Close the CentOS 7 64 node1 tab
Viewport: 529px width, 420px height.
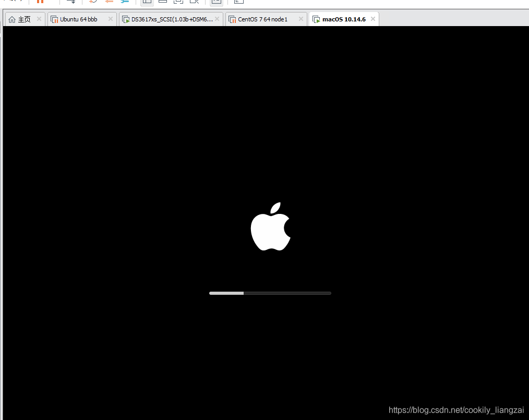pos(301,19)
